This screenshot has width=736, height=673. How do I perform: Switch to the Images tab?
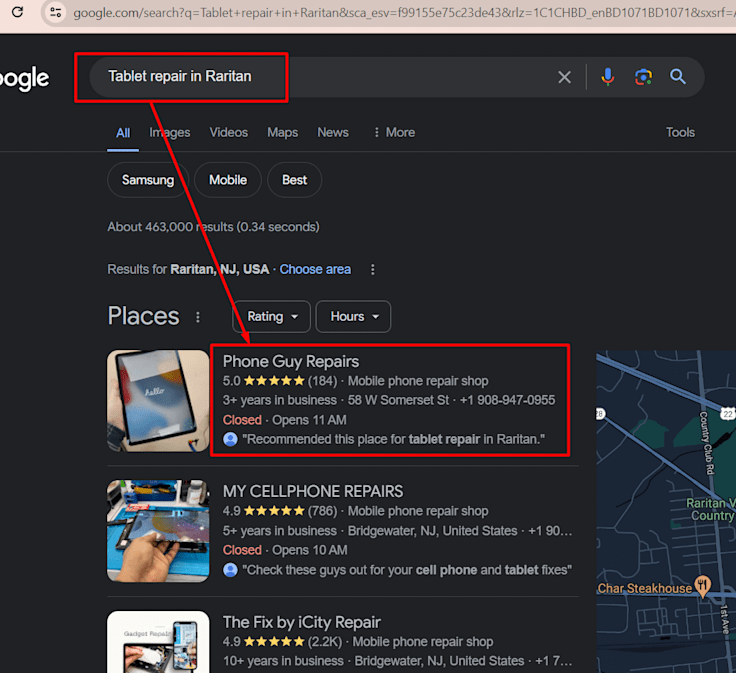click(169, 133)
